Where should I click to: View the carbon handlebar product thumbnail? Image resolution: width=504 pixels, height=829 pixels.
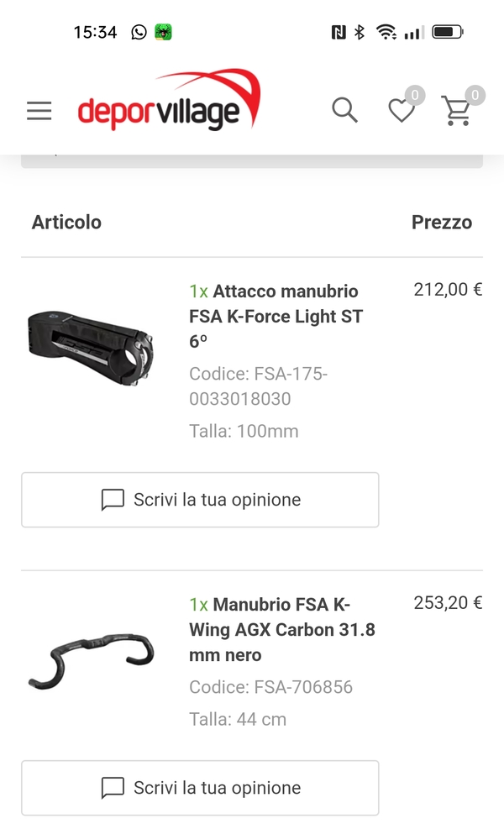[x=91, y=660]
